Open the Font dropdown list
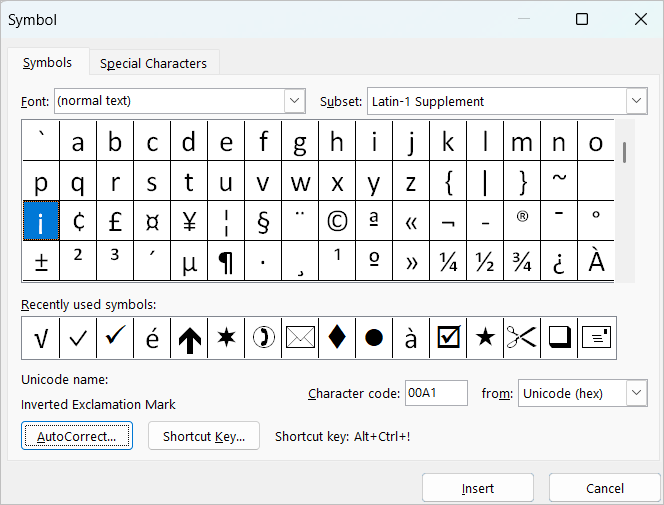The image size is (664, 505). (x=295, y=101)
